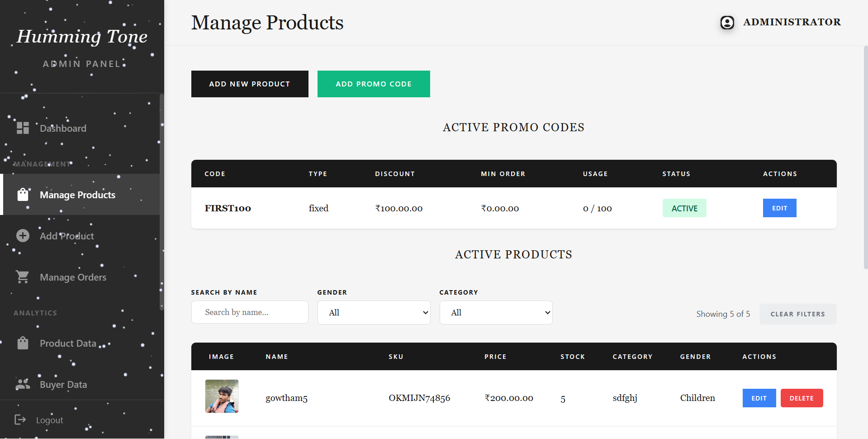Screen dimensions: 868x439
Task: Open the Category filter dropdown
Action: [496, 313]
